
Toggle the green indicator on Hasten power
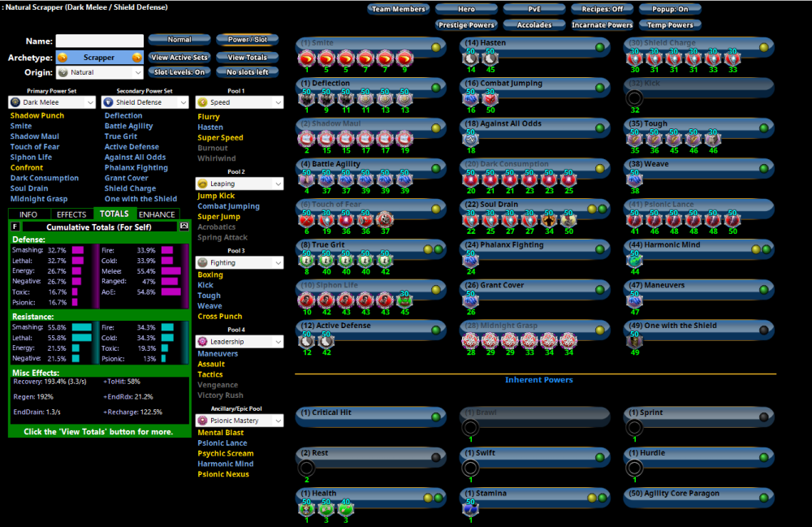pyautogui.click(x=600, y=47)
